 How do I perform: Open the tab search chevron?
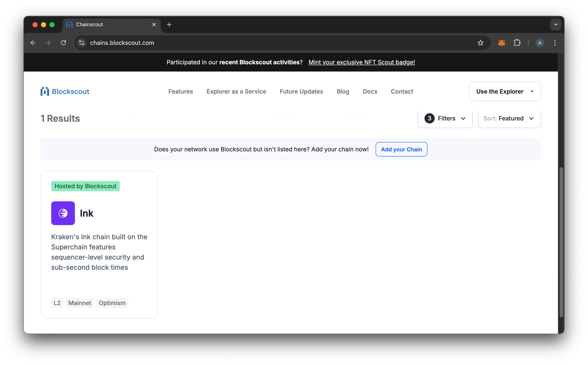556,24
